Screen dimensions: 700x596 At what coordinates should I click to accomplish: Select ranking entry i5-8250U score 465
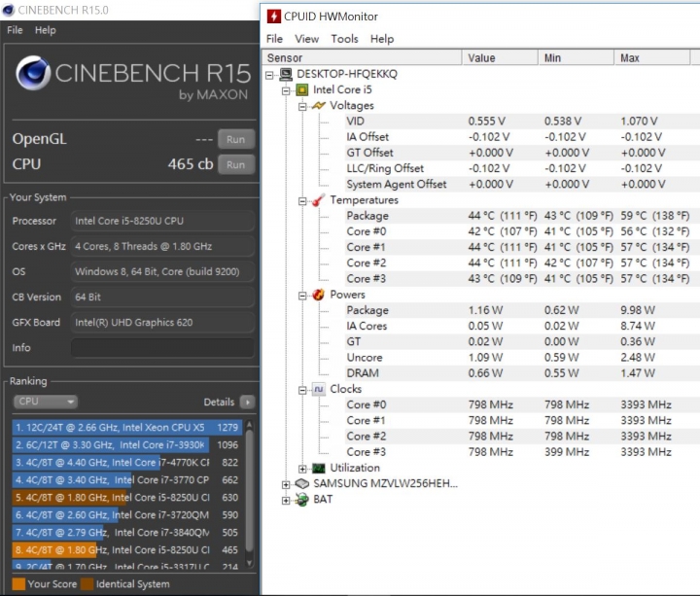(x=127, y=550)
